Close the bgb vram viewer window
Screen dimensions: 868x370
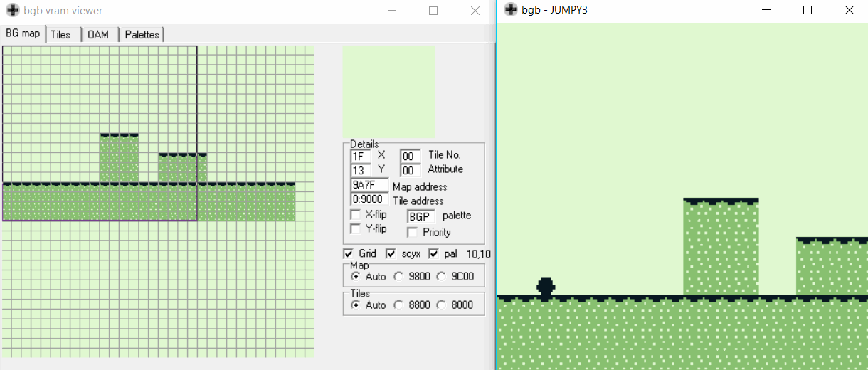tap(475, 11)
